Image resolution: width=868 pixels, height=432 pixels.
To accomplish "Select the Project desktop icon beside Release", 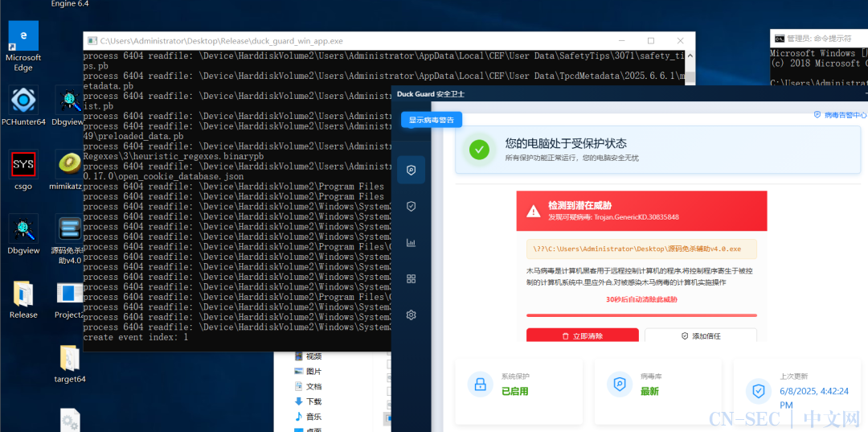I will pos(70,299).
